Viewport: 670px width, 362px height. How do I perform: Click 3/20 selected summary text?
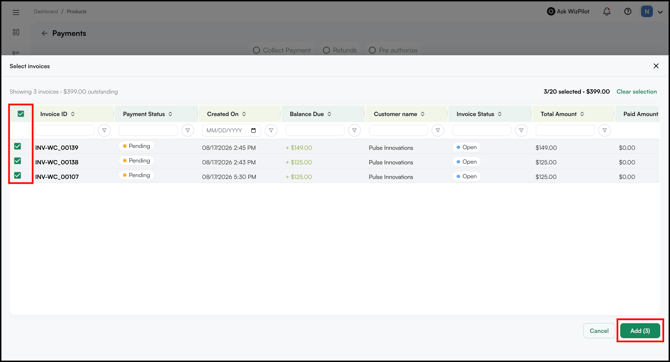(x=576, y=91)
